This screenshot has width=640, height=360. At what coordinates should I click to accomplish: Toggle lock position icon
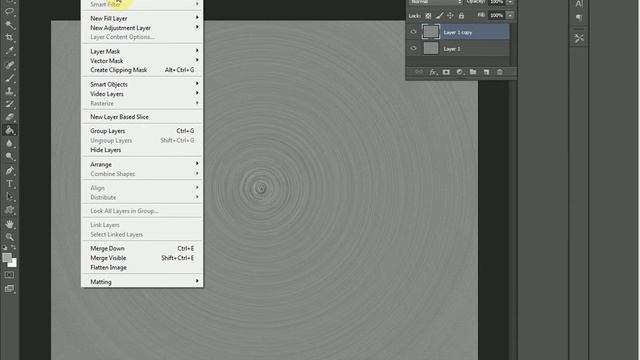coord(450,16)
